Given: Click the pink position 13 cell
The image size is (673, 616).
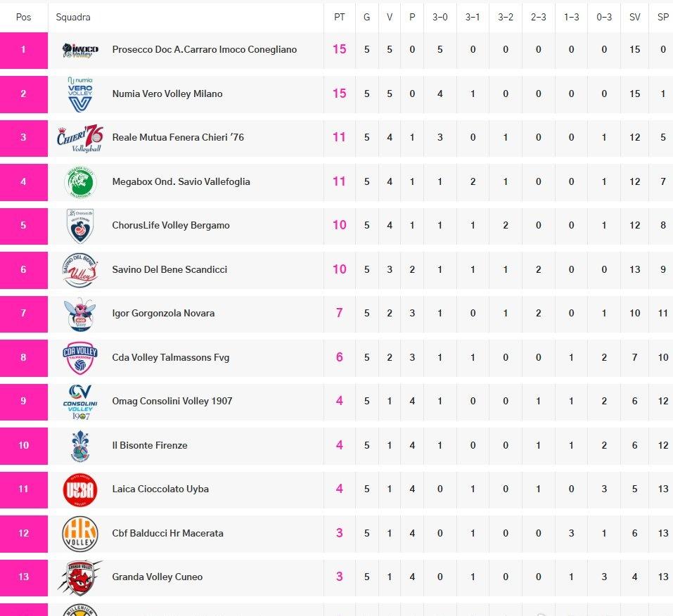Looking at the screenshot, I should pos(24,578).
